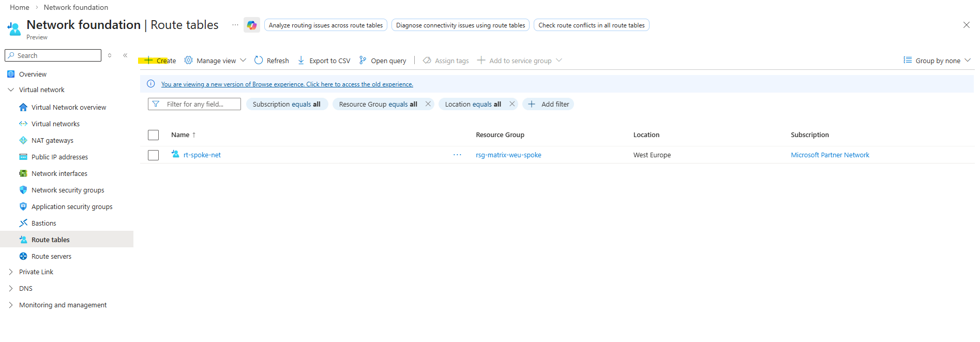Click the Filter for any field input box
Screen dimensions: 980x342
tap(201, 104)
